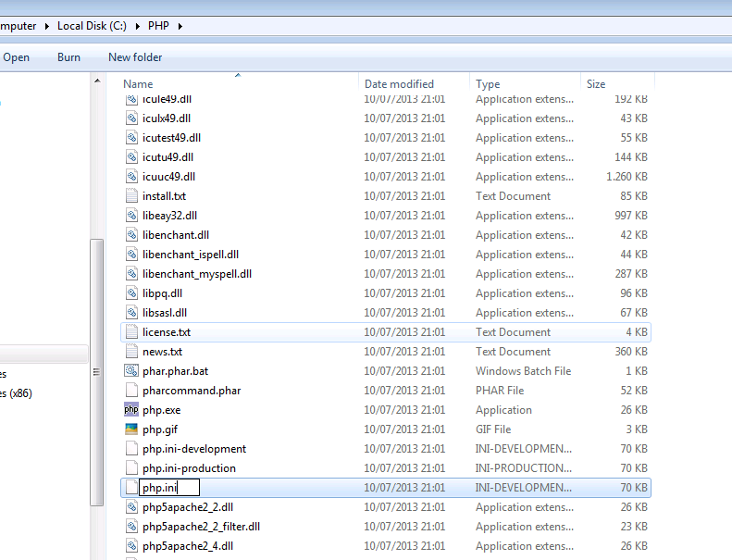
Task: Select the php5apache2_2_filter.dll file name
Action: [201, 527]
